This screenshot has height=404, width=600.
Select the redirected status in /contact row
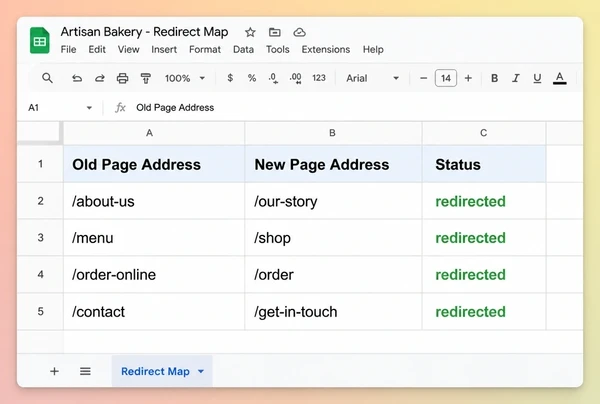[484, 311]
